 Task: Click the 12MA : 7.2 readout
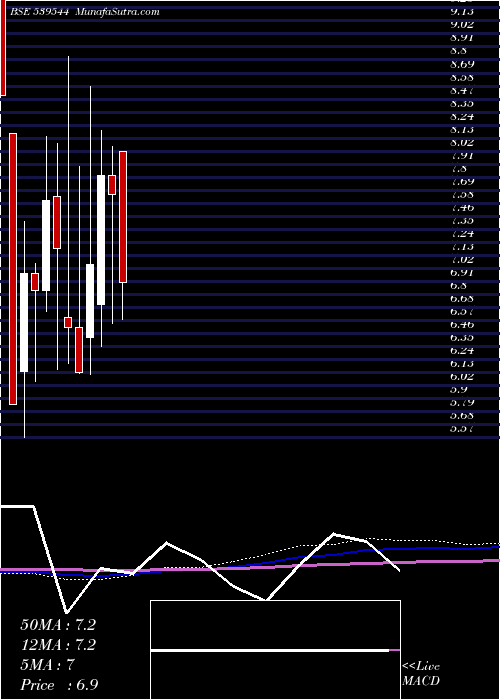pyautogui.click(x=58, y=646)
